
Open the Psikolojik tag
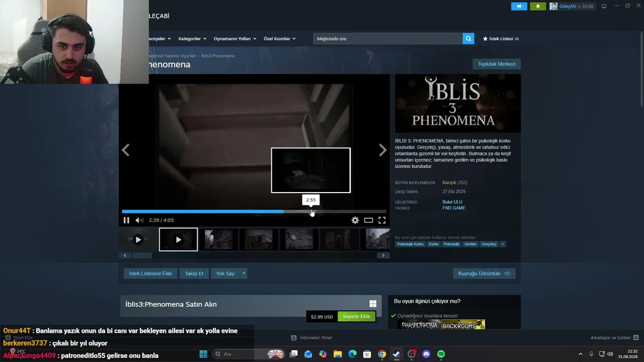451,244
